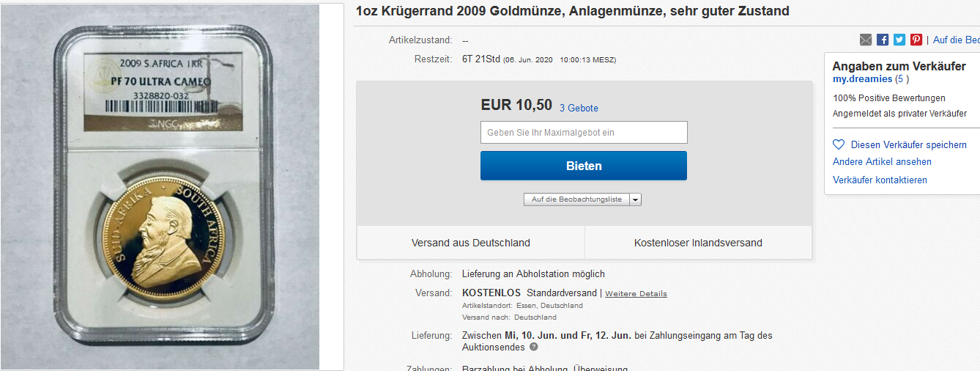Pin this item on Pinterest

click(x=916, y=40)
